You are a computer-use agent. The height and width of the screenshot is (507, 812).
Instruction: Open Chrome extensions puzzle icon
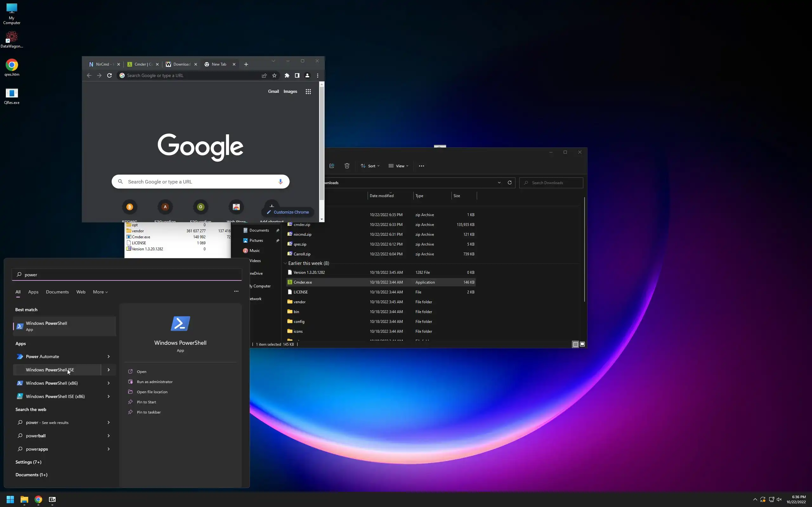tap(287, 75)
